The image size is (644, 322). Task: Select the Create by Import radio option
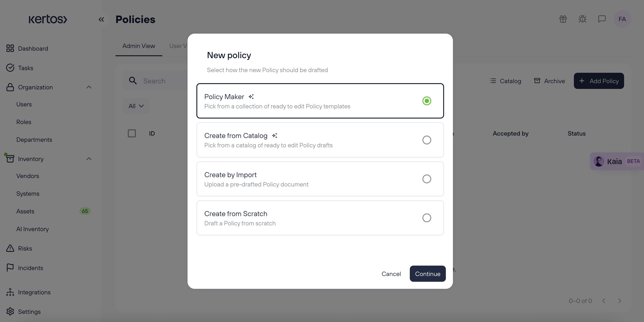click(427, 179)
